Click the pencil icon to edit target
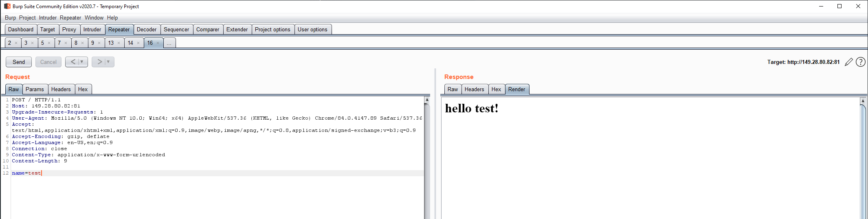The width and height of the screenshot is (868, 219). click(x=848, y=62)
